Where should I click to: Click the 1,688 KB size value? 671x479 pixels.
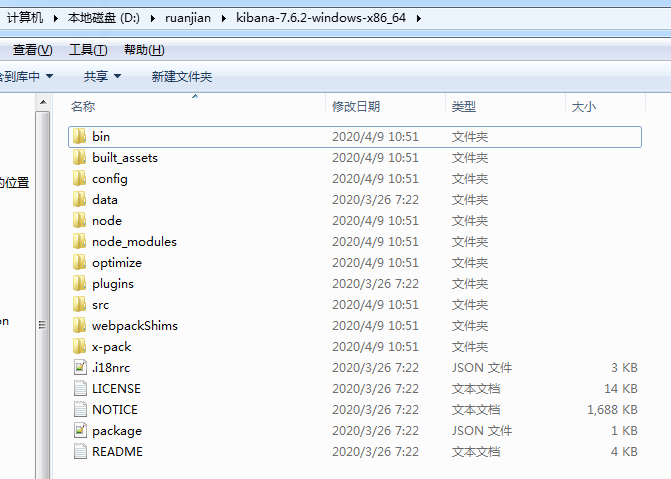point(612,409)
